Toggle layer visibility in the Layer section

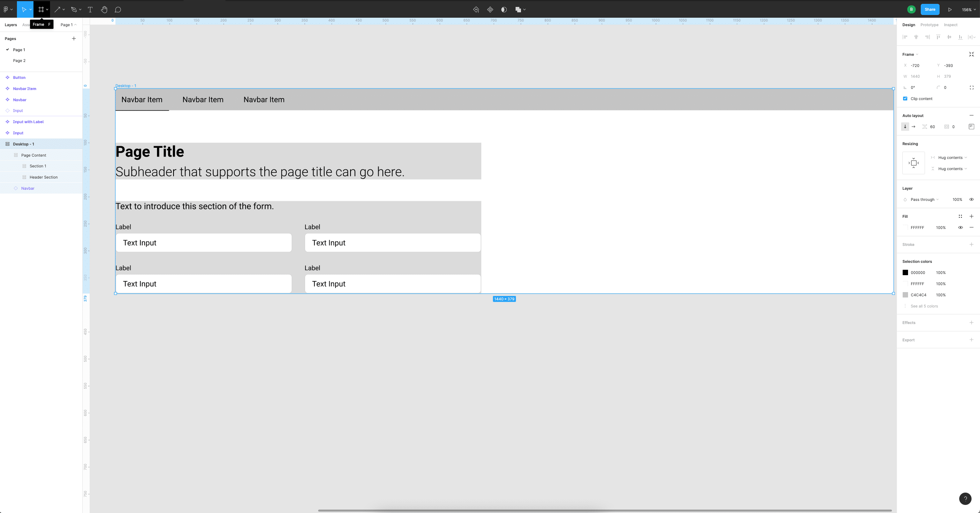971,199
